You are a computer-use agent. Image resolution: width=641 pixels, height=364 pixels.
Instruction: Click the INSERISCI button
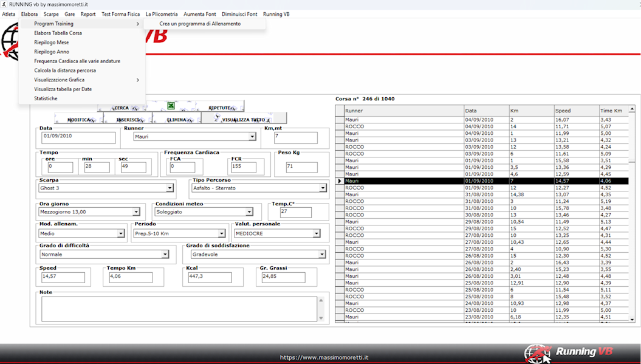pyautogui.click(x=128, y=120)
